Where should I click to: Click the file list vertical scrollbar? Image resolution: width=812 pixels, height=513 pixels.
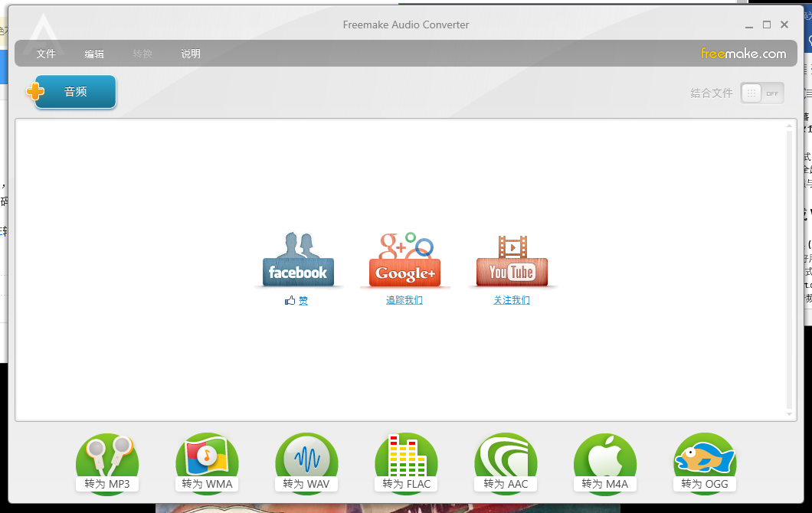click(x=789, y=270)
